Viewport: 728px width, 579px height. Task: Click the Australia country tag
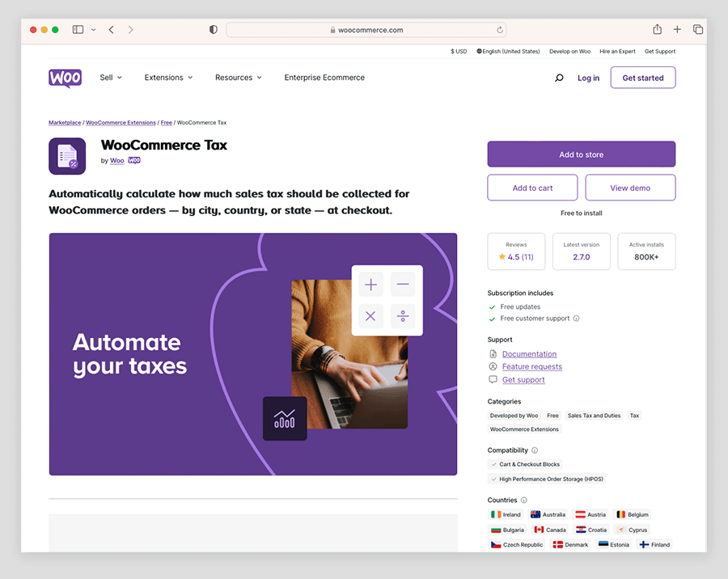548,514
